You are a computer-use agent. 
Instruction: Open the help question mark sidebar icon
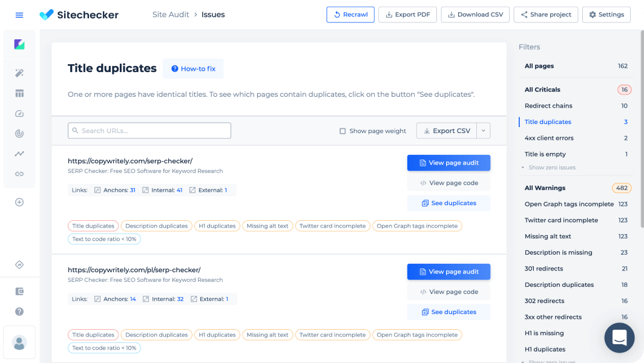[19, 312]
